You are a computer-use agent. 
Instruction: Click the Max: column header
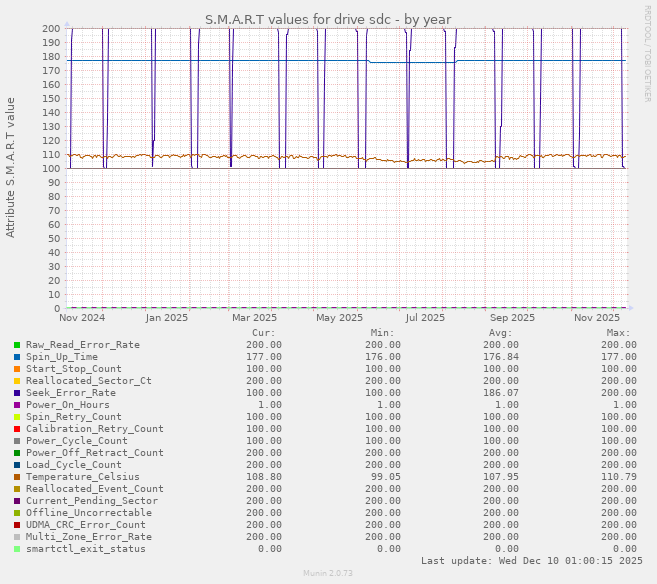(x=618, y=333)
